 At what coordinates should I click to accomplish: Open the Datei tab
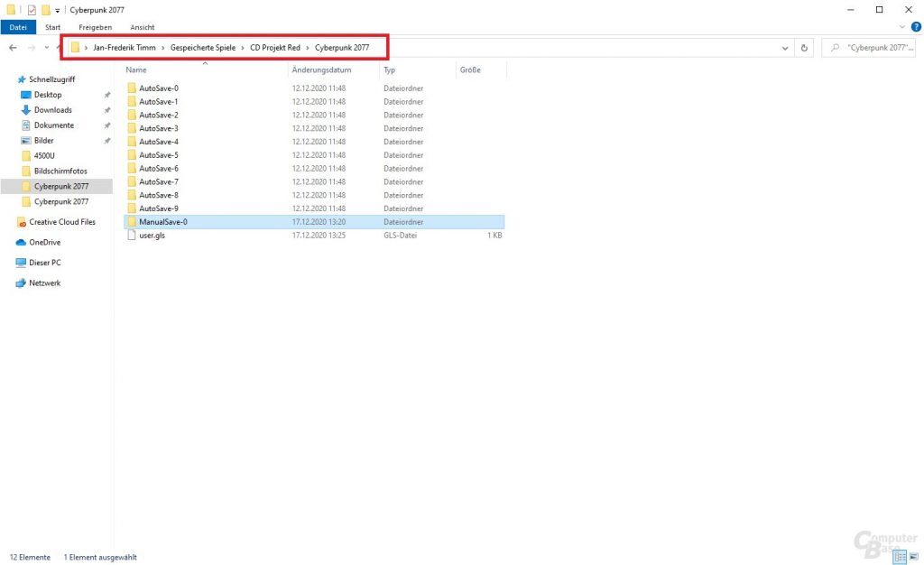pos(18,27)
